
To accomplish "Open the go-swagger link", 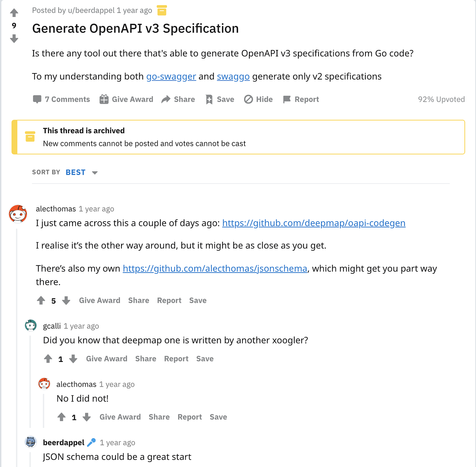I will point(171,76).
